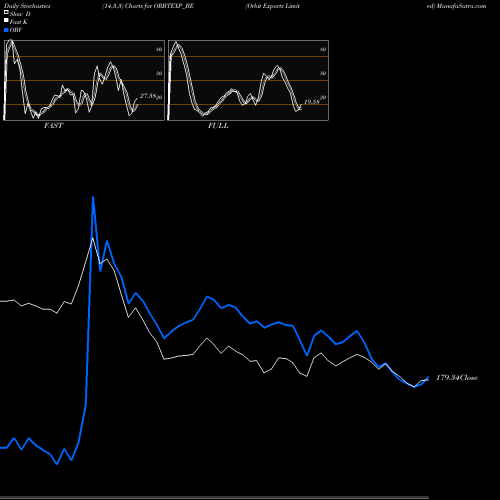The height and width of the screenshot is (500, 500).
Task: Click the FULL stochastic chart label
Action: coord(218,126)
